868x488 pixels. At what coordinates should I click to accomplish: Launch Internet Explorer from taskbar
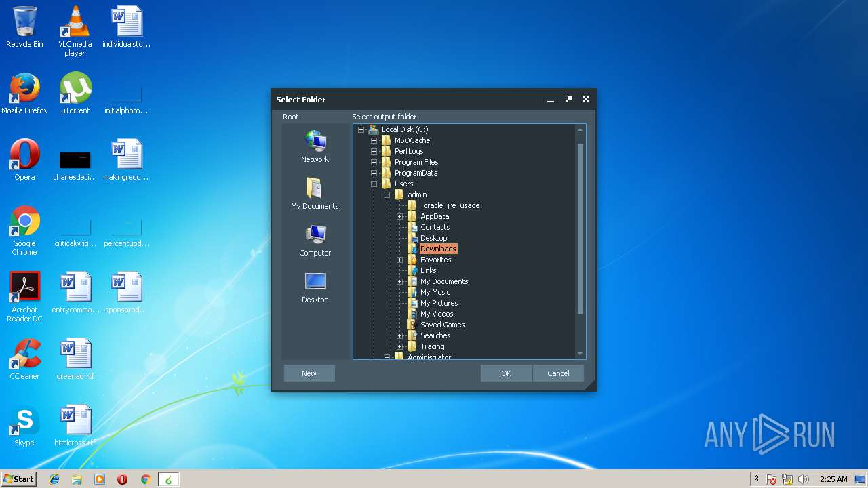click(54, 479)
